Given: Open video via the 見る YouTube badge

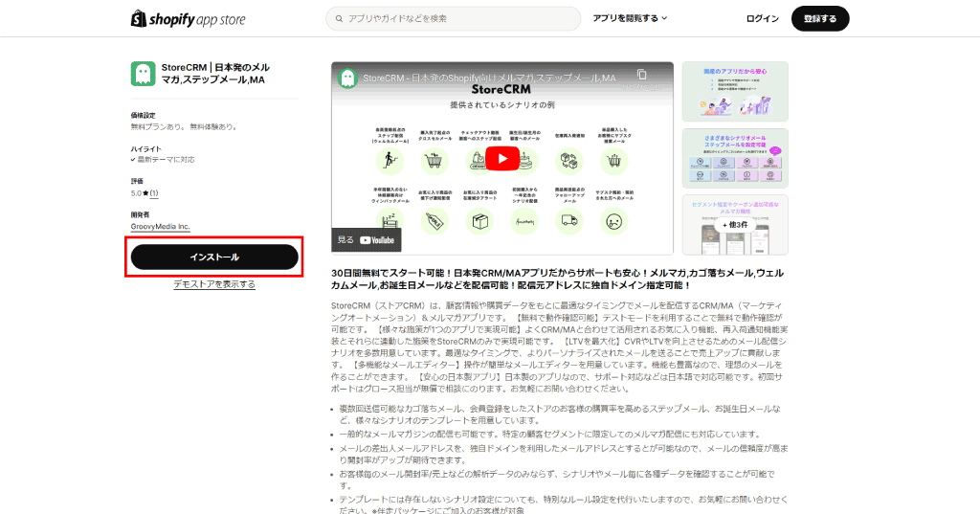Looking at the screenshot, I should click(x=363, y=239).
